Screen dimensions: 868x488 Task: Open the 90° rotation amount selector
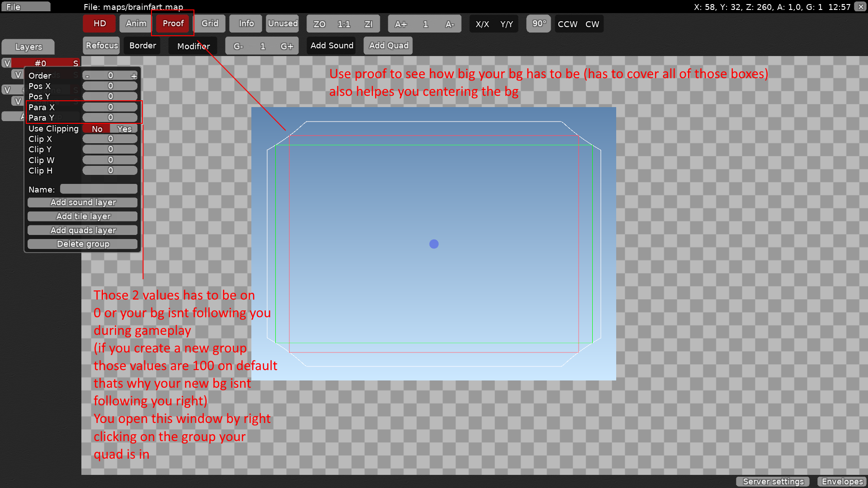539,23
